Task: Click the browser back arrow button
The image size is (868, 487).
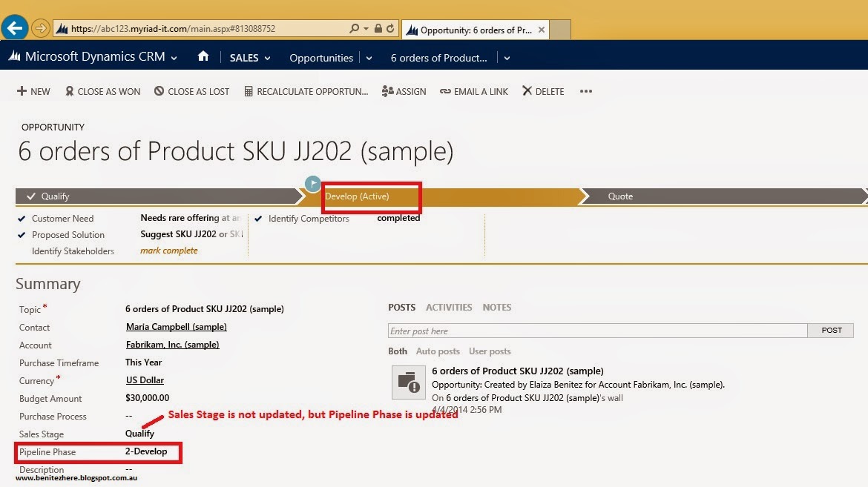Action: tap(15, 27)
